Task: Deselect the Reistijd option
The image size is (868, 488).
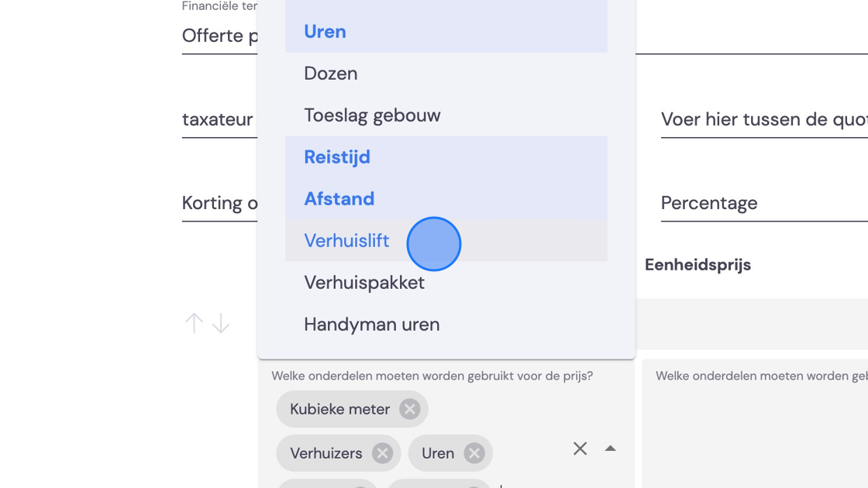Action: coord(446,157)
